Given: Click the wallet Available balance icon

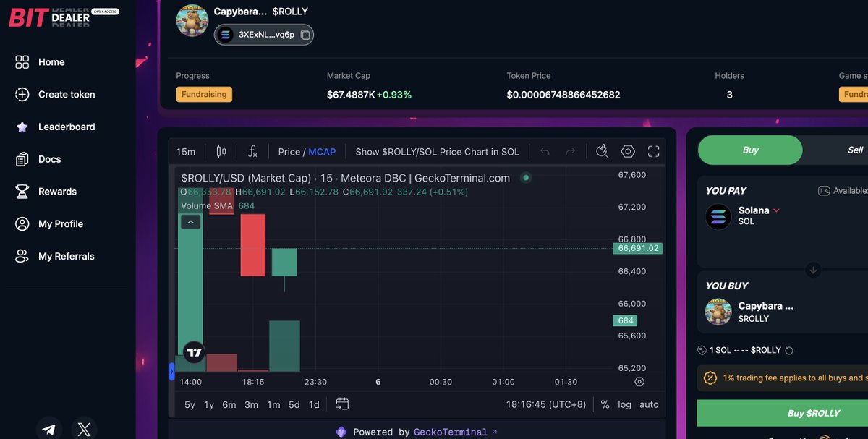Looking at the screenshot, I should 823,191.
